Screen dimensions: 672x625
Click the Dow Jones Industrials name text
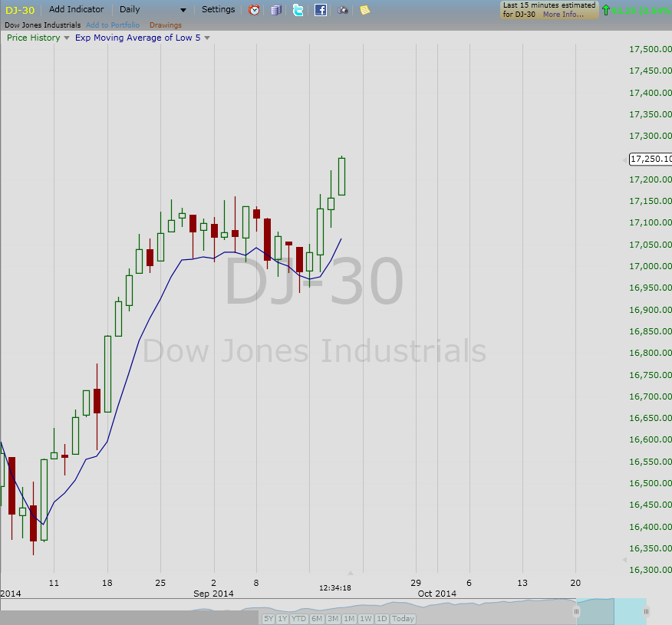click(42, 25)
